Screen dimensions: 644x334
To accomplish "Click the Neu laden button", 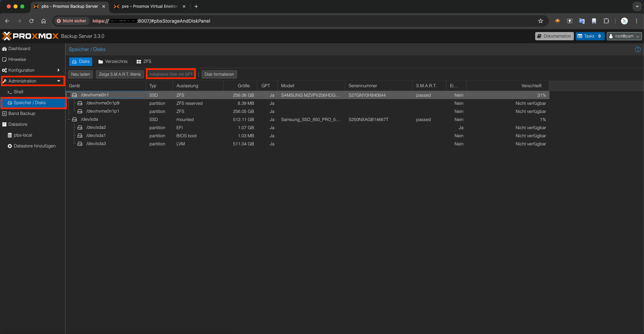I will 80,74.
